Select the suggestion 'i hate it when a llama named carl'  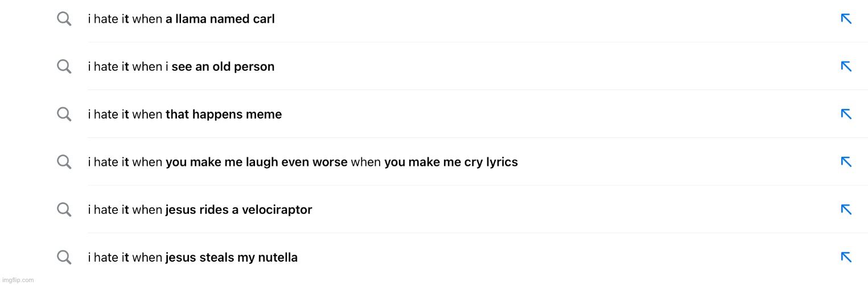click(x=181, y=19)
